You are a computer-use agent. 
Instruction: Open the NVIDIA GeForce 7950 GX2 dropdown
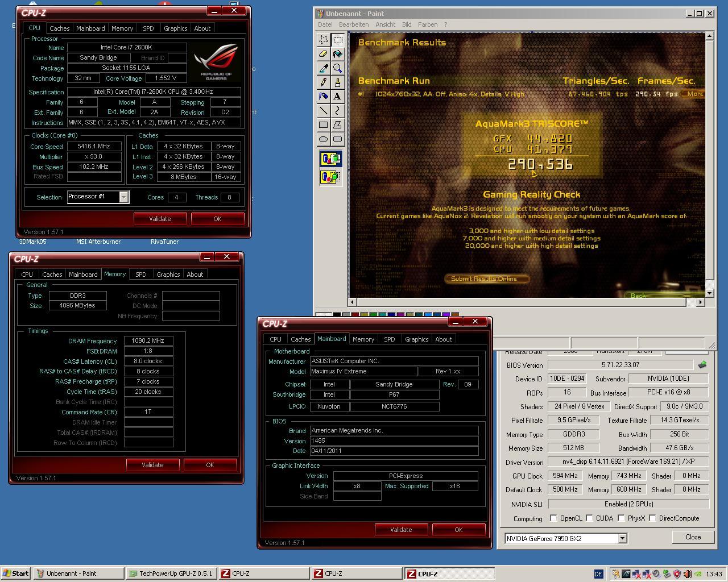(622, 538)
